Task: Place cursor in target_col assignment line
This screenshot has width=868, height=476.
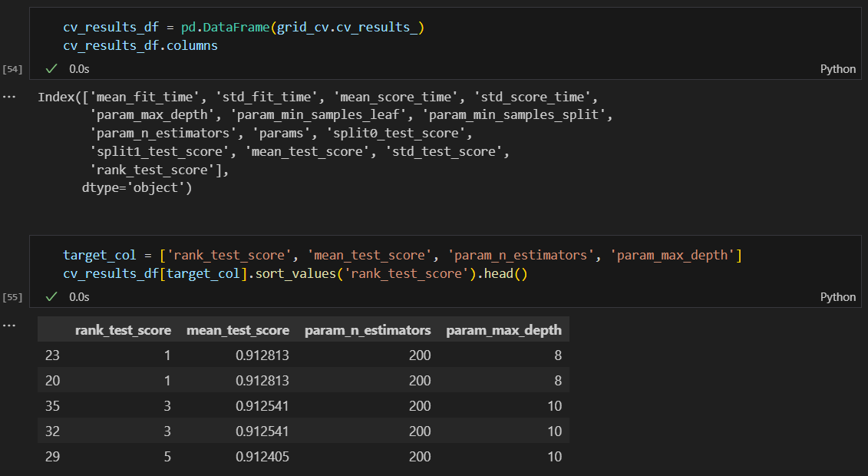Action: pos(402,255)
